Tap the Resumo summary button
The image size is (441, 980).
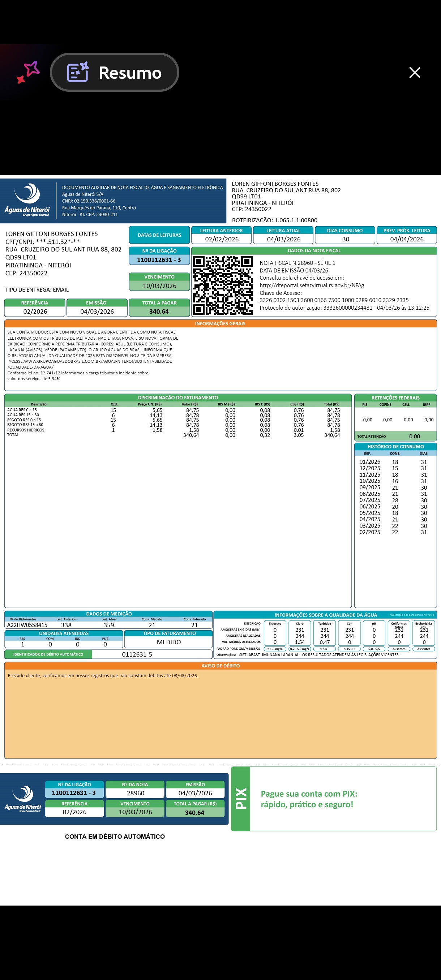pos(115,72)
